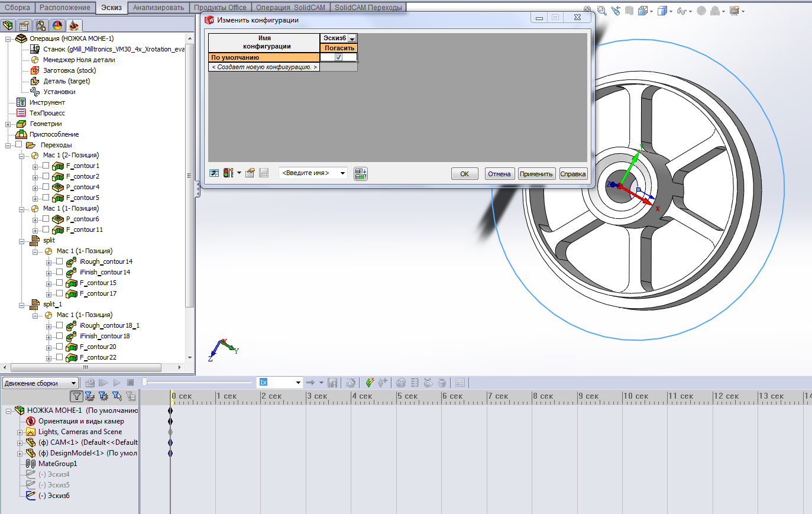812x514 pixels.
Task: Check the box next to F_contour1
Action: click(x=46, y=166)
